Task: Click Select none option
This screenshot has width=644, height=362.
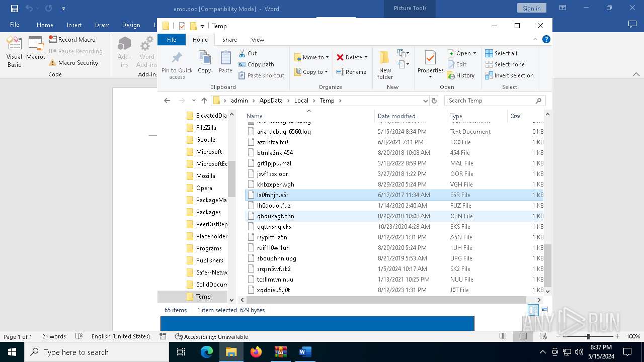Action: [505, 64]
